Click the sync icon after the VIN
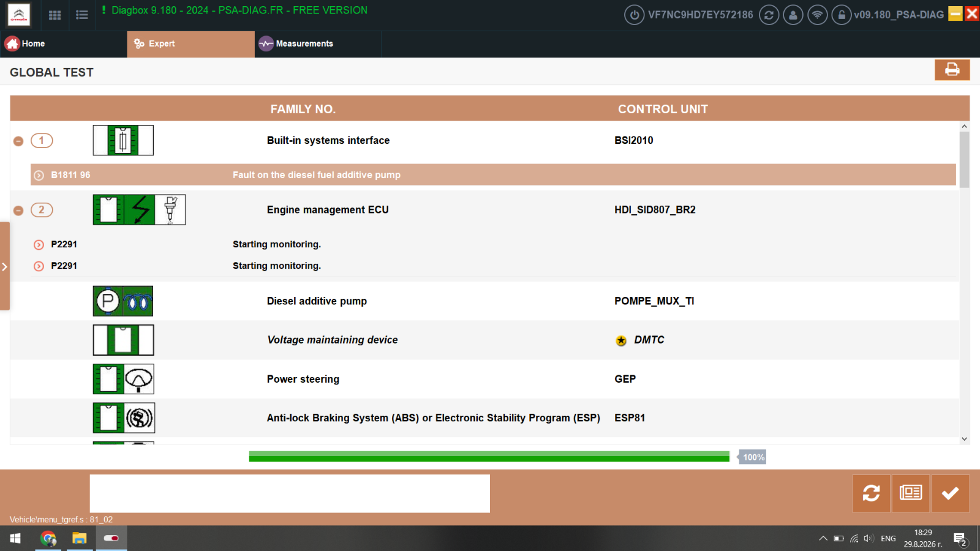The image size is (980, 551). pyautogui.click(x=769, y=15)
